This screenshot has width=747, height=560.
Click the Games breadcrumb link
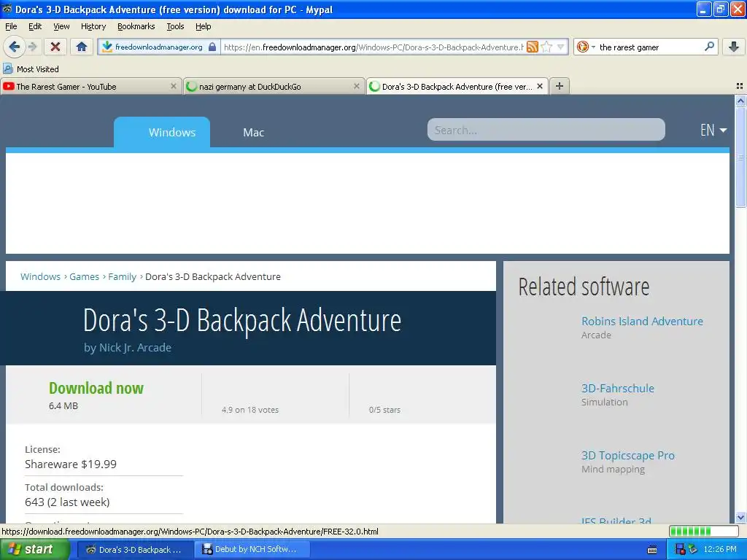(x=85, y=276)
